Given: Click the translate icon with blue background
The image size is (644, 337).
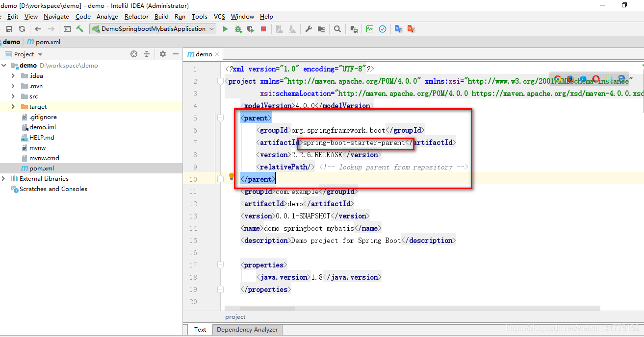Looking at the screenshot, I should pos(398,29).
